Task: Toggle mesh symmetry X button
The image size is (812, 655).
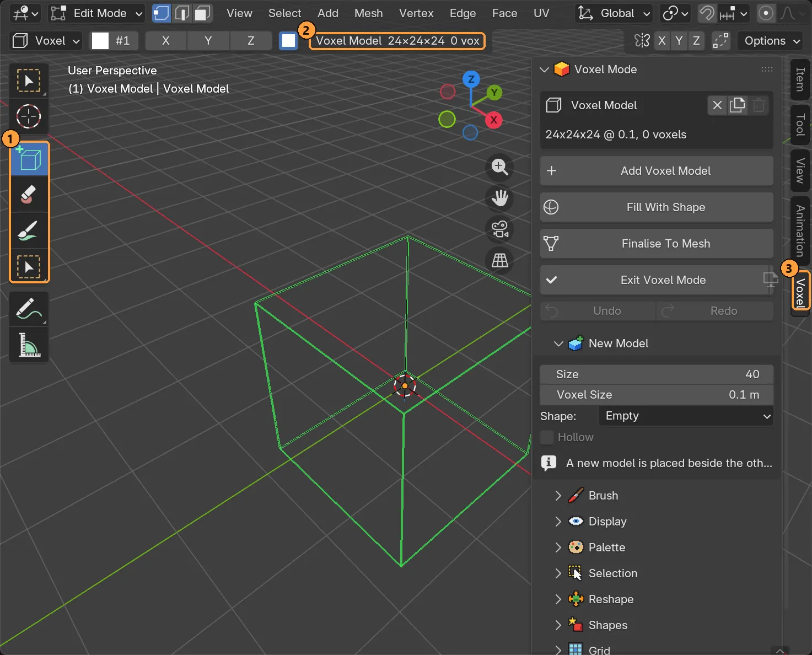Action: coord(662,41)
